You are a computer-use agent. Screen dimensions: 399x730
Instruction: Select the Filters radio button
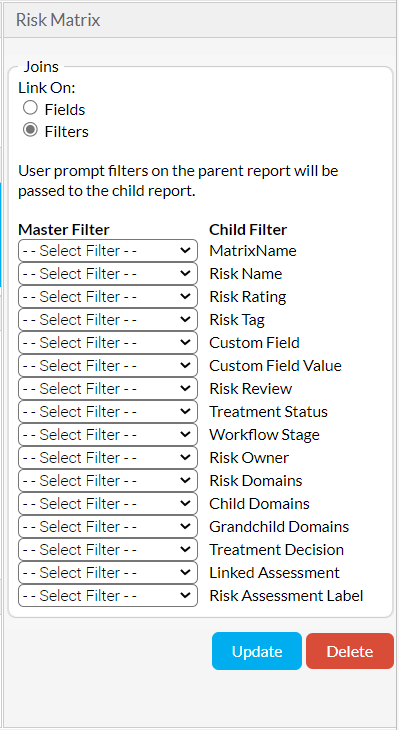click(x=30, y=130)
